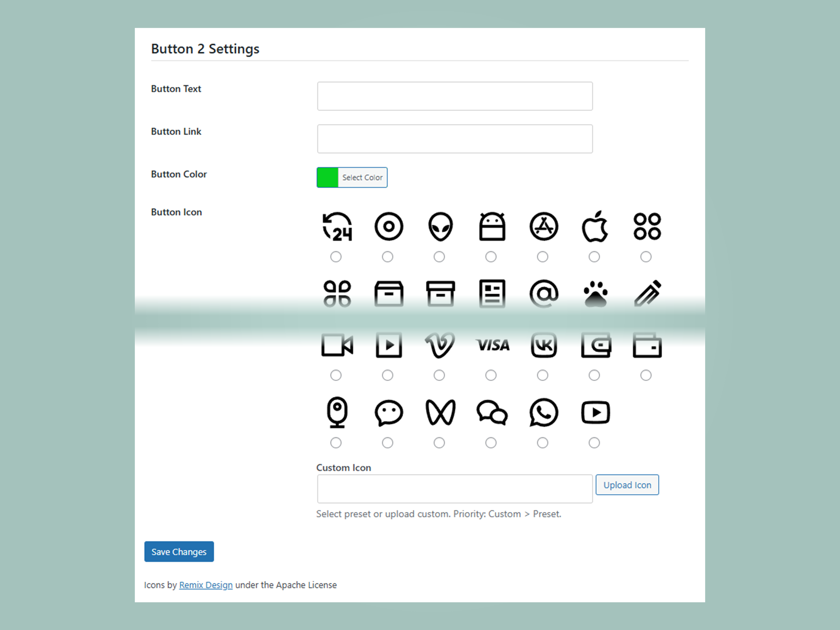Select radio button under YouTube icon
Viewport: 840px width, 630px height.
pyautogui.click(x=594, y=442)
